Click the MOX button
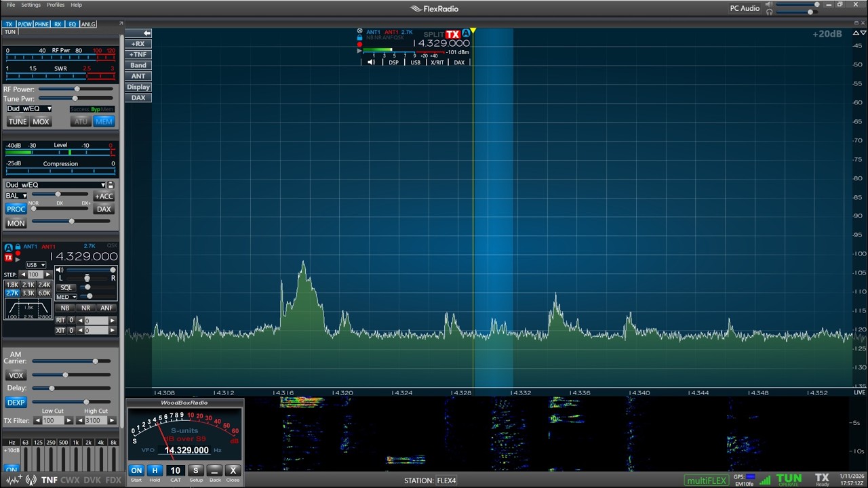The height and width of the screenshot is (488, 868). tap(41, 122)
